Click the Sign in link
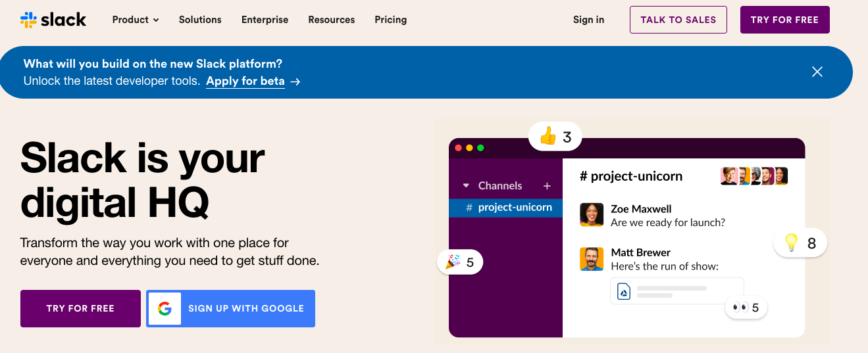The width and height of the screenshot is (868, 353). pyautogui.click(x=588, y=20)
